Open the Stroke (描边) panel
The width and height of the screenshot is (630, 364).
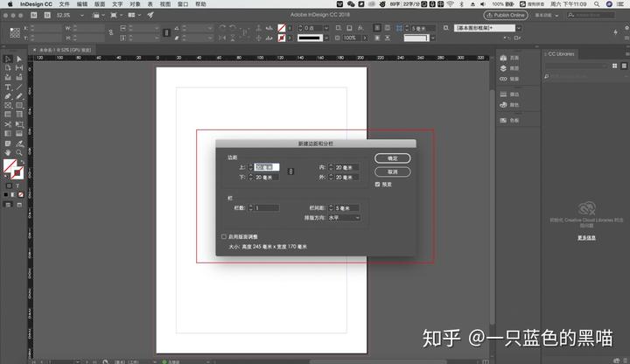514,94
